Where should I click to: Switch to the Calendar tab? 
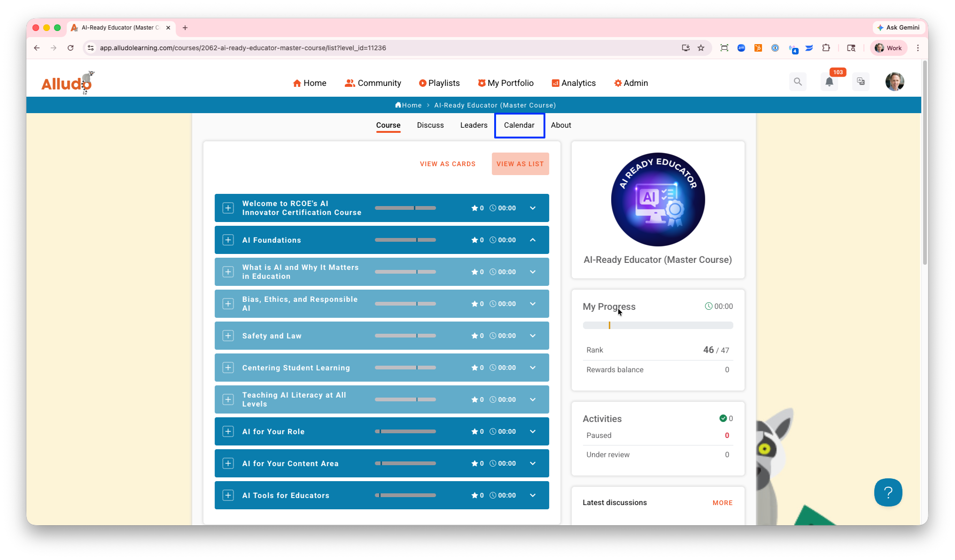point(519,125)
